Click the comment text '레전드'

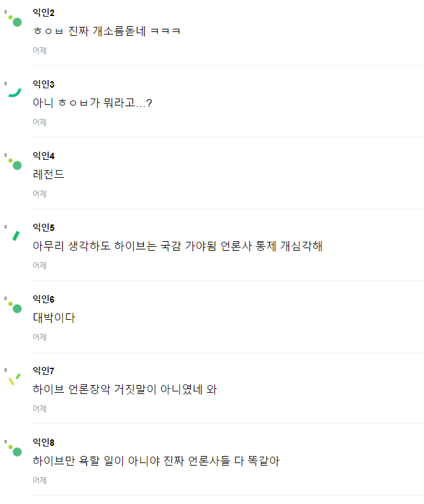pos(49,175)
